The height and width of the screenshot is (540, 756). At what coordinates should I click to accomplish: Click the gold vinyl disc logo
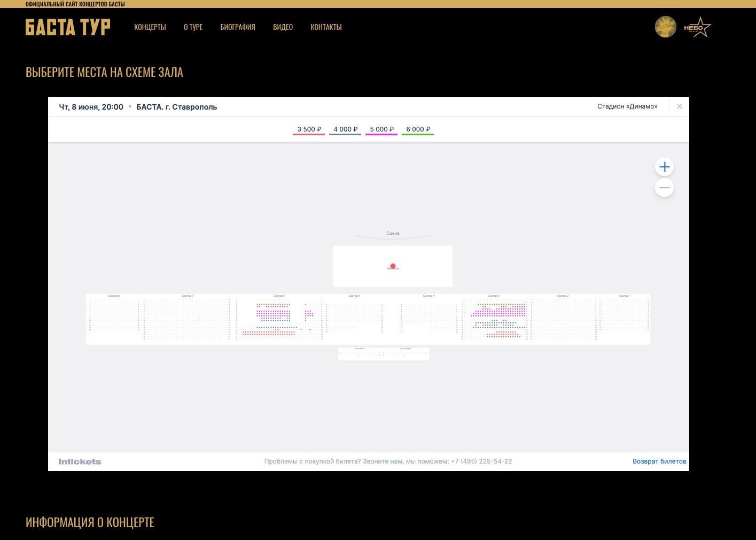666,27
